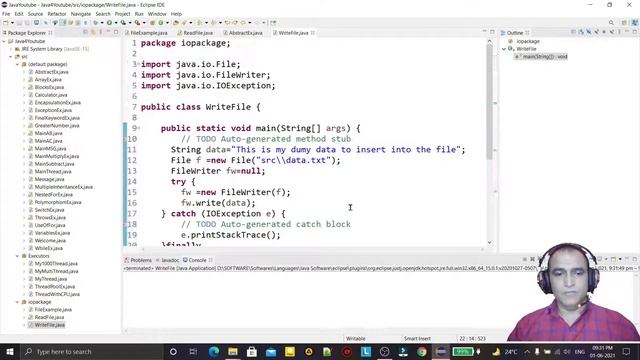Click the editor vertical scrollbar thumb
640x360 pixels.
(x=489, y=102)
